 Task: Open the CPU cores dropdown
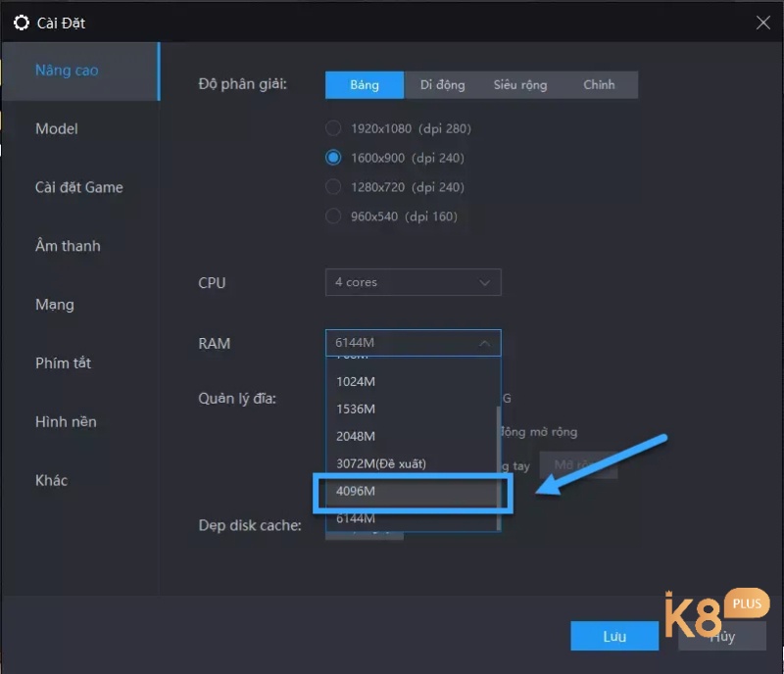pyautogui.click(x=413, y=282)
